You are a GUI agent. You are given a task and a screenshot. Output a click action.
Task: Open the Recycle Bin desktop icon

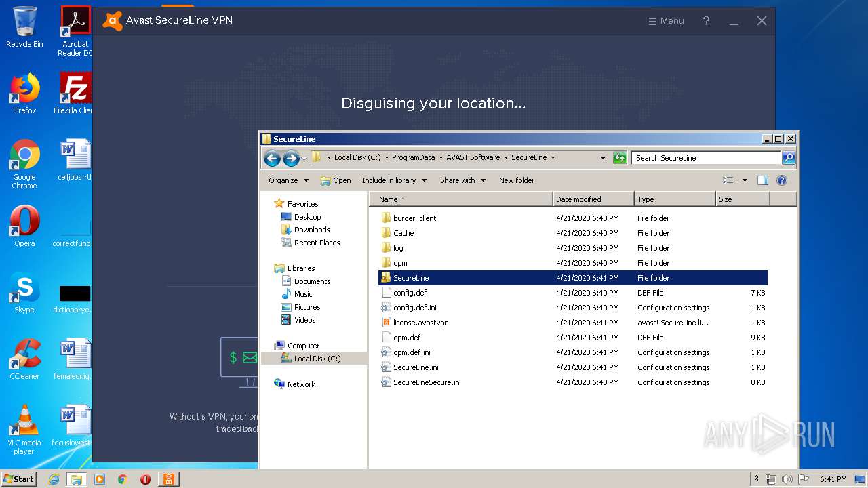24,27
